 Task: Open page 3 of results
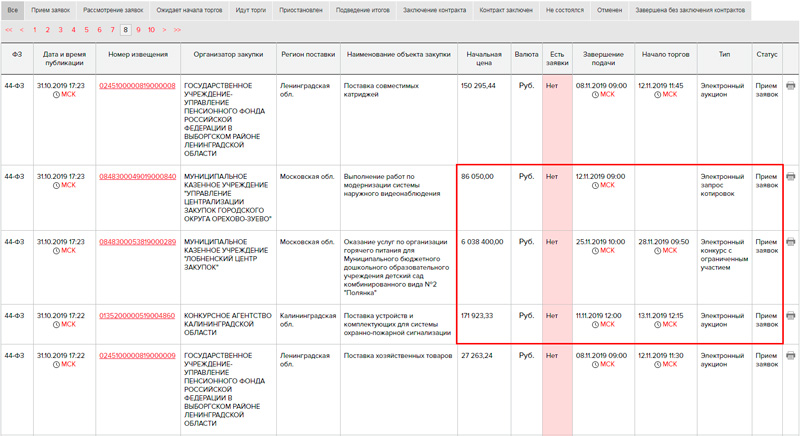click(60, 30)
